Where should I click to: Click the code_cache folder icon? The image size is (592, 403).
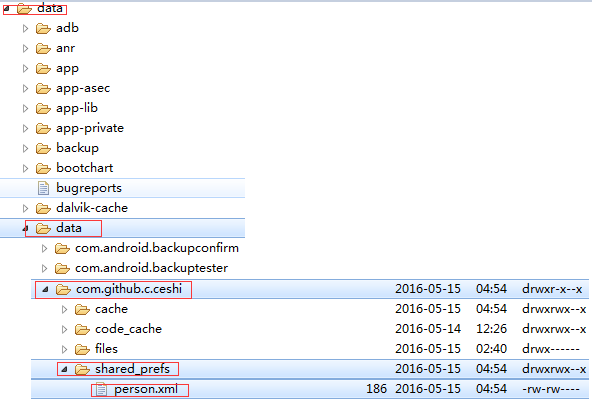(x=82, y=329)
